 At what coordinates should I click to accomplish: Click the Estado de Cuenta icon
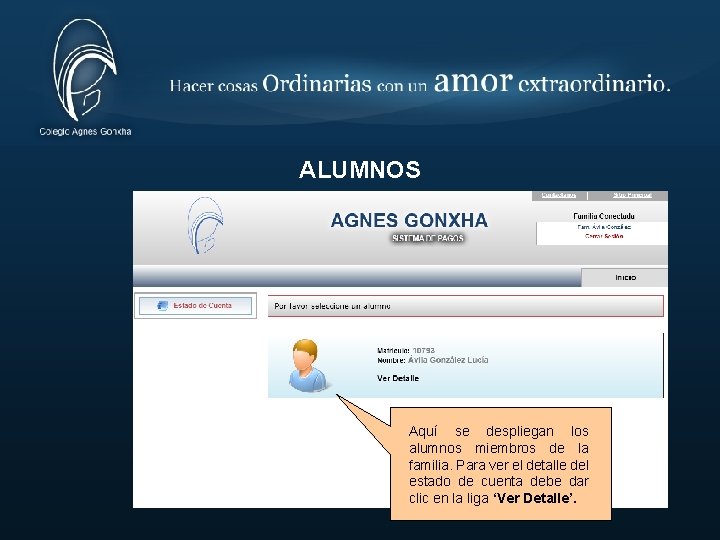click(x=163, y=306)
